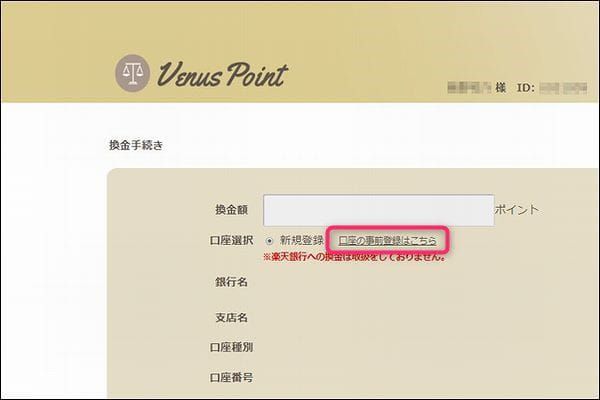Click the 新規登録 option label
Screen dimensions: 600x400
point(302,240)
